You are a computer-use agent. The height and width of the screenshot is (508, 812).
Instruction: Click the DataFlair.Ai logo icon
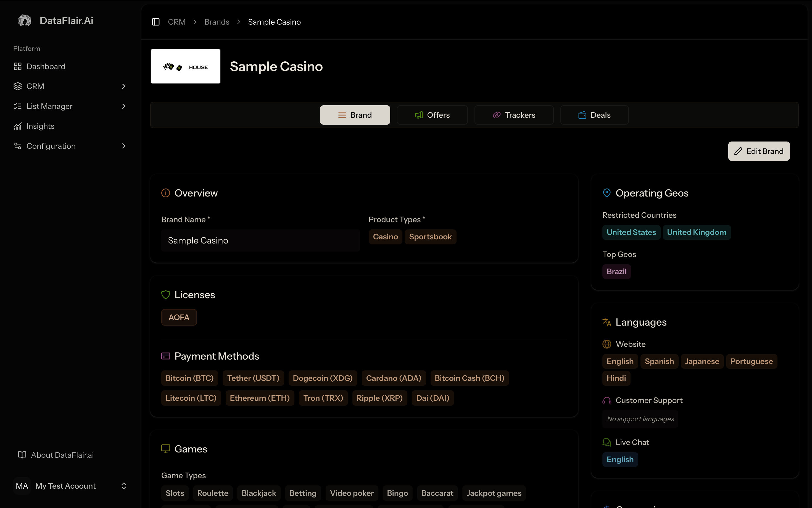click(x=25, y=20)
